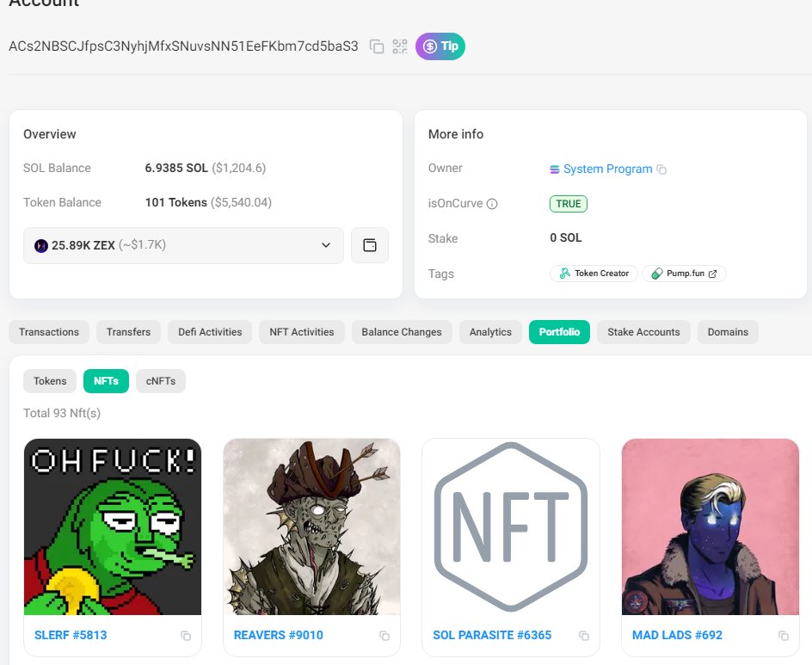The height and width of the screenshot is (665, 812).
Task: Switch to the Transactions tab
Action: pos(49,332)
